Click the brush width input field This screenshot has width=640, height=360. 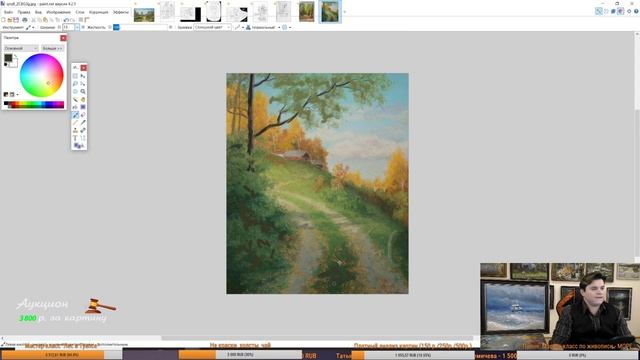68,27
